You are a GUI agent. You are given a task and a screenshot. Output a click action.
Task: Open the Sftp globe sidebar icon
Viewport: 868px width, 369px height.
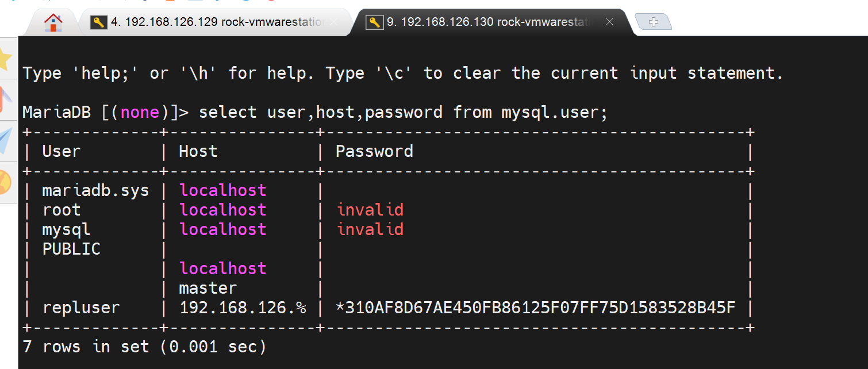click(5, 182)
